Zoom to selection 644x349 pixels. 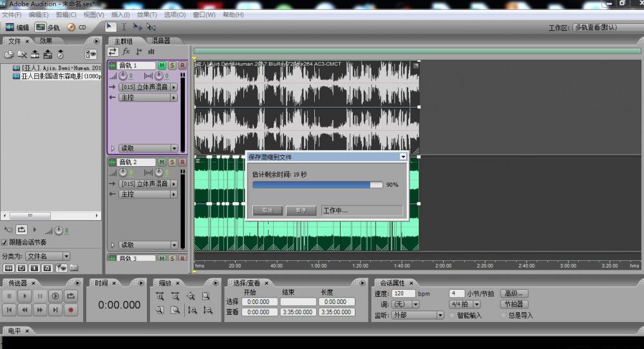coord(206,296)
